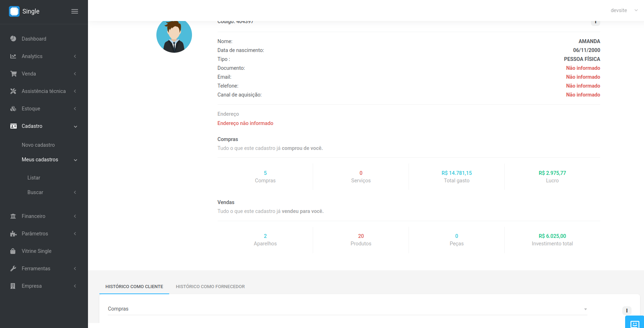Click the 06/11/2000 birth date
644x328 pixels.
click(587, 50)
